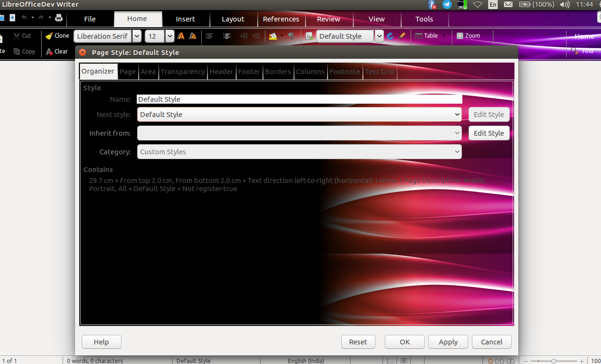This screenshot has height=364, width=601.
Task: Open the Zoom button in ribbon
Action: coord(468,36)
